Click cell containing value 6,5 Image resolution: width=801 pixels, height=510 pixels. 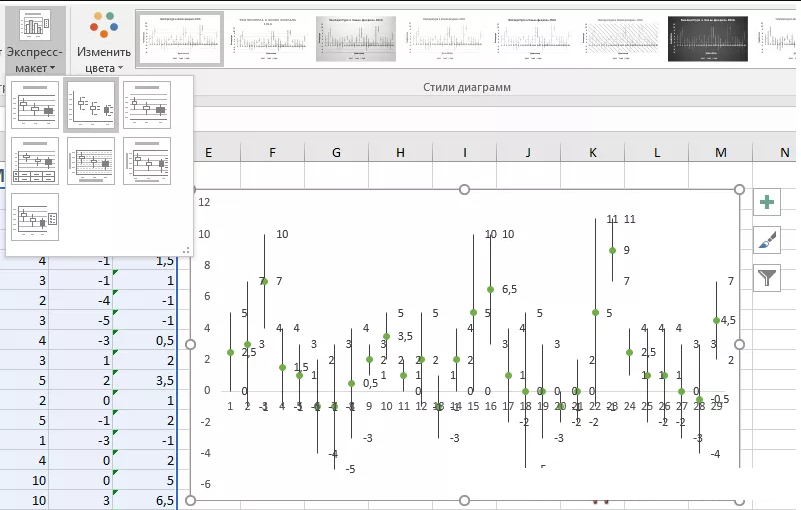145,500
